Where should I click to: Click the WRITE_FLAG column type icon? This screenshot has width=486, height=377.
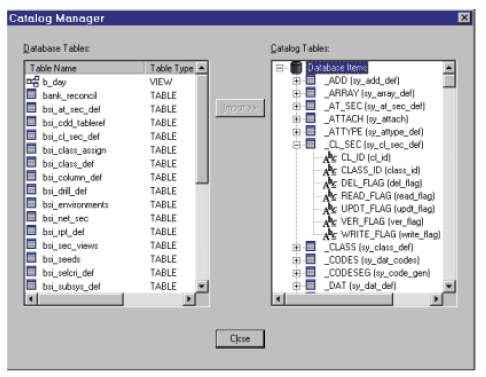tap(329, 234)
